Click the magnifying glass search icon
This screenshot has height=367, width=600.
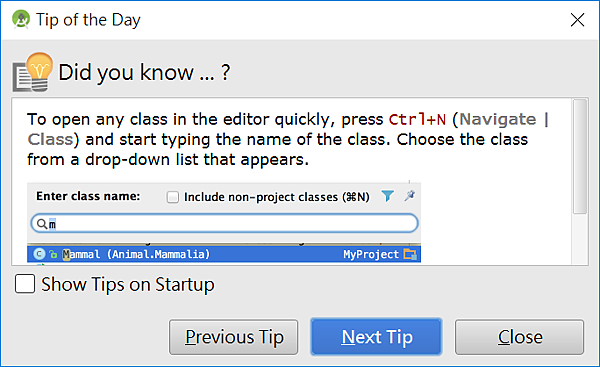click(42, 223)
